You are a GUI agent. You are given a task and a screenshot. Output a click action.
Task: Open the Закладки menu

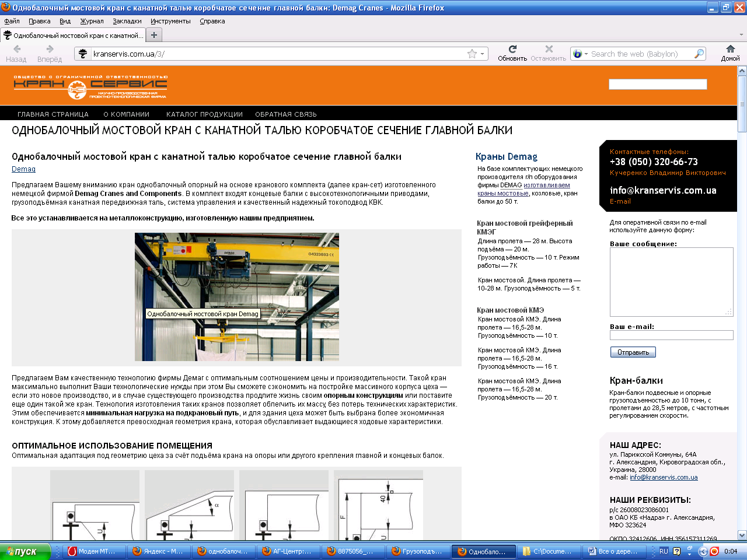pyautogui.click(x=127, y=21)
